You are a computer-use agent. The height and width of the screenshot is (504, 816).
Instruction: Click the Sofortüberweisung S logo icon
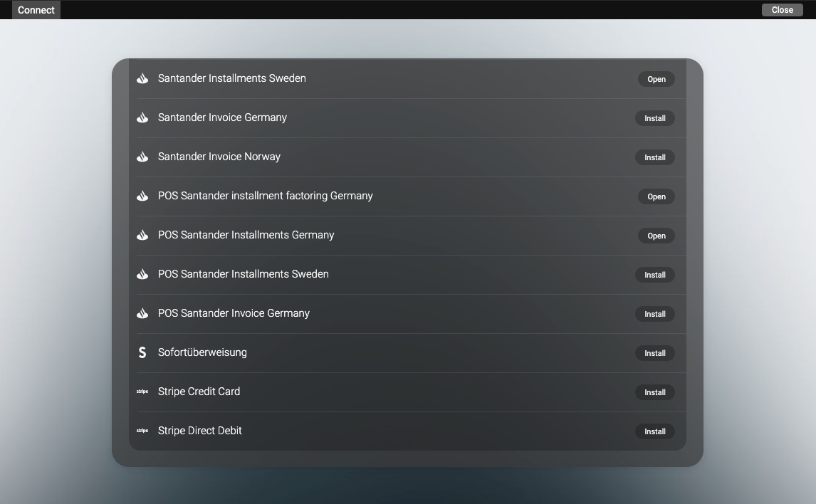coord(142,352)
